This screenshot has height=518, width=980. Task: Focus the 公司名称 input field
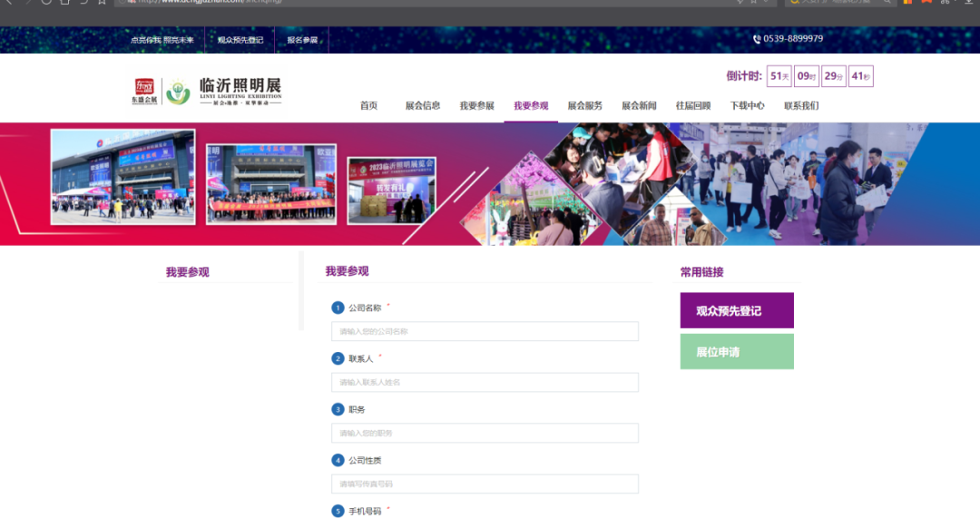click(x=485, y=331)
